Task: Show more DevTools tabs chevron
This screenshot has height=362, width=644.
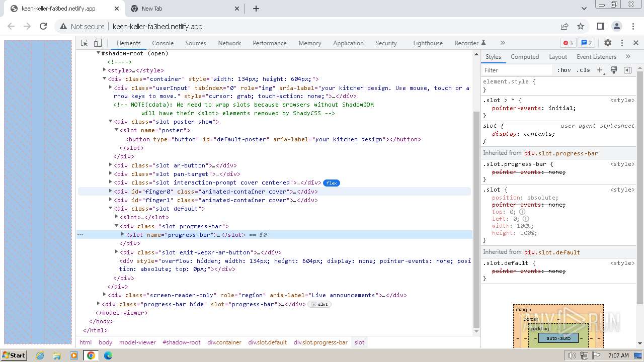Action: tap(502, 43)
